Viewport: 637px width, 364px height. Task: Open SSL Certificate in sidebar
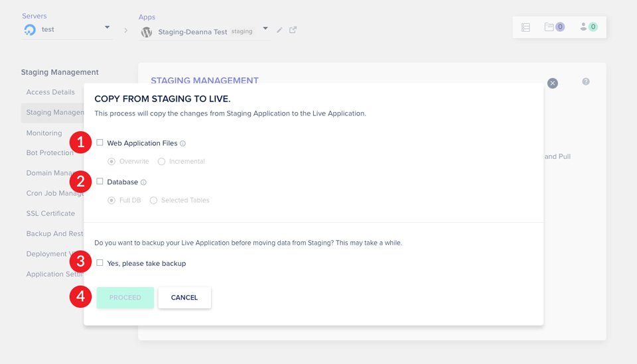click(50, 213)
